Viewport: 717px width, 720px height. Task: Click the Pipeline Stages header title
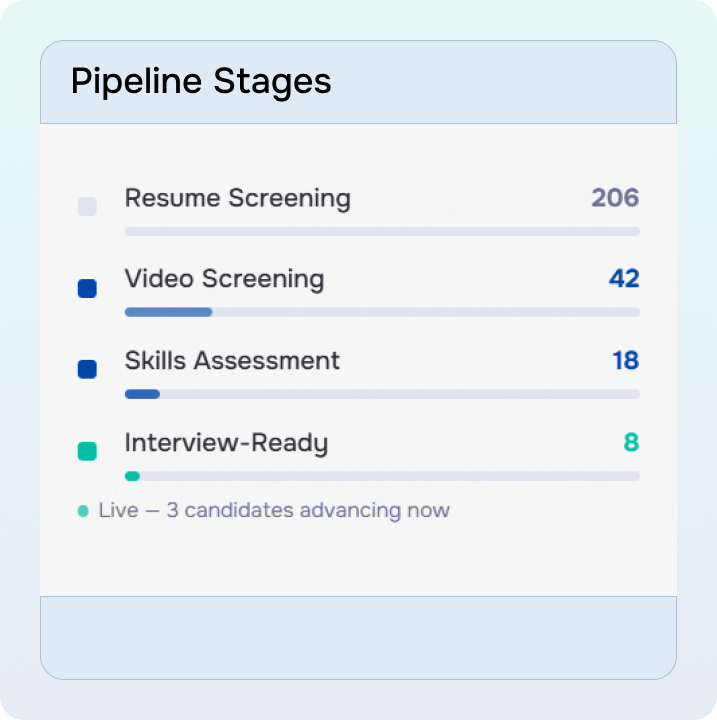(201, 82)
